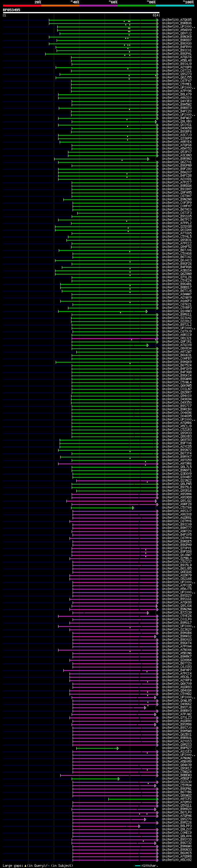Select the UniRef100_Q940I0 label
This screenshot has width=197, height=868.
[176, 396]
